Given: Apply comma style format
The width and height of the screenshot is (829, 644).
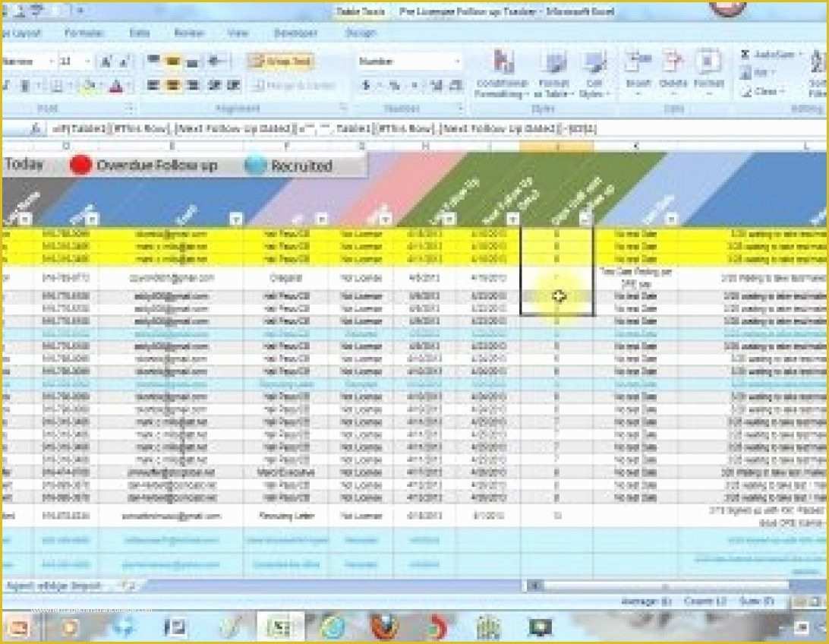Looking at the screenshot, I should tap(414, 85).
